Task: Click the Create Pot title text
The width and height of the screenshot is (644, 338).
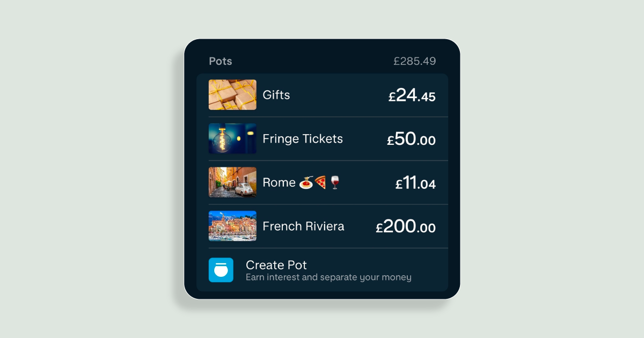Action: tap(276, 265)
